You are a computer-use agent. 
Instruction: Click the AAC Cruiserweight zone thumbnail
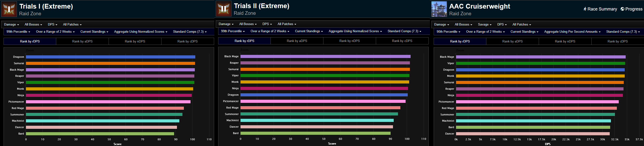pyautogui.click(x=439, y=9)
